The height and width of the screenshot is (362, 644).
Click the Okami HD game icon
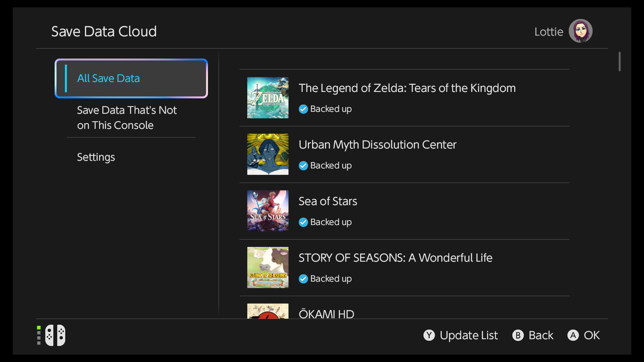[x=268, y=311]
